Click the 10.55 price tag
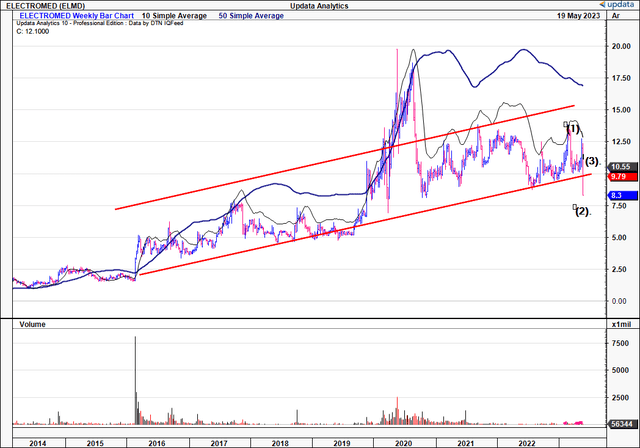 [622, 166]
